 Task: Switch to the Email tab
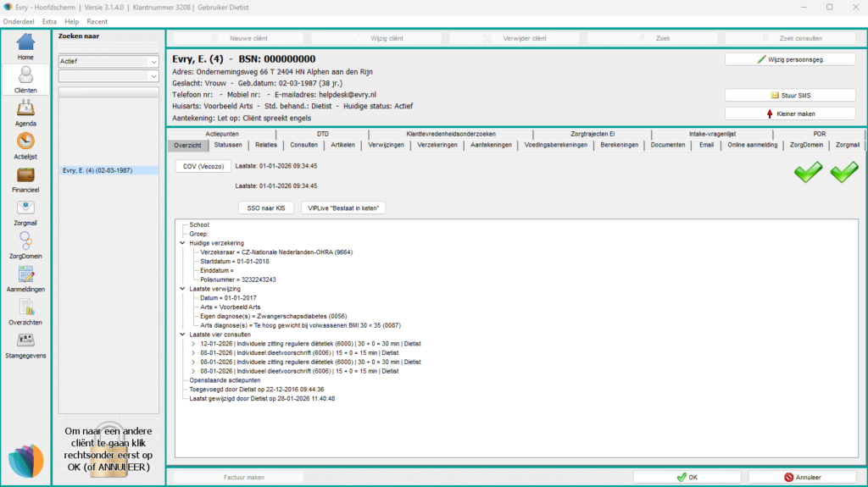[706, 145]
